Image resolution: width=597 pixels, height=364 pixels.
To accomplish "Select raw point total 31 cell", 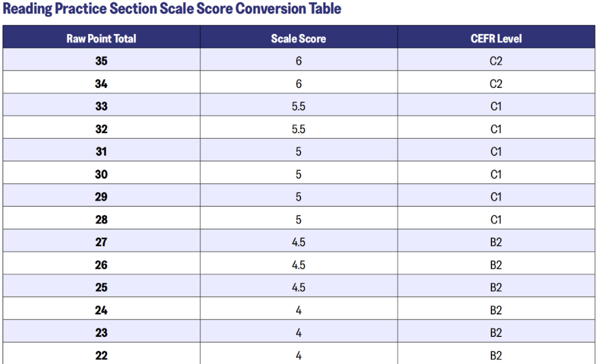I will coord(101,151).
